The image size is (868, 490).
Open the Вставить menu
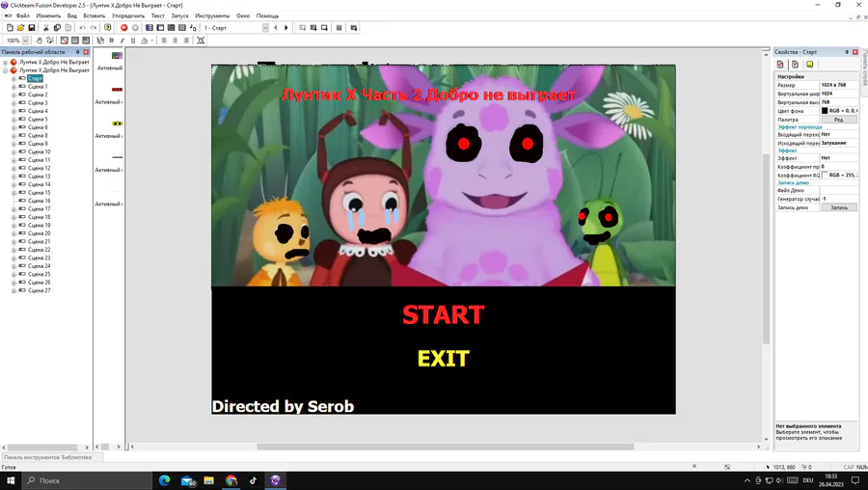[x=95, y=16]
